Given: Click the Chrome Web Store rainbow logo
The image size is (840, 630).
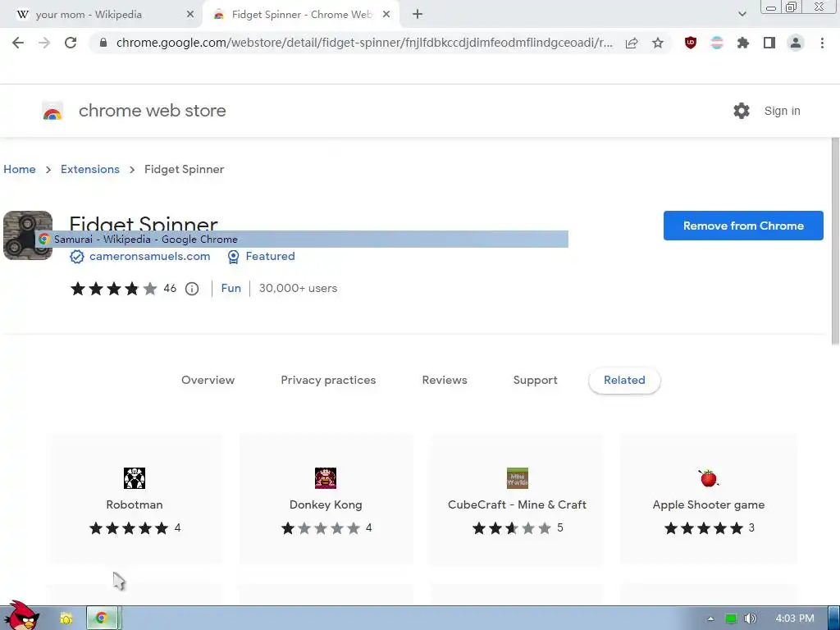Looking at the screenshot, I should coord(52,112).
